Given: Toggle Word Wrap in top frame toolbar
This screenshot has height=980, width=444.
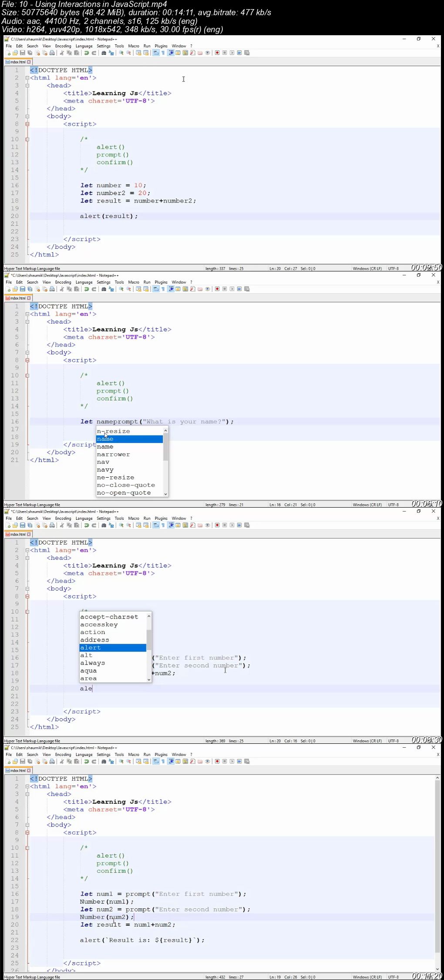Looking at the screenshot, I should tap(155, 53).
